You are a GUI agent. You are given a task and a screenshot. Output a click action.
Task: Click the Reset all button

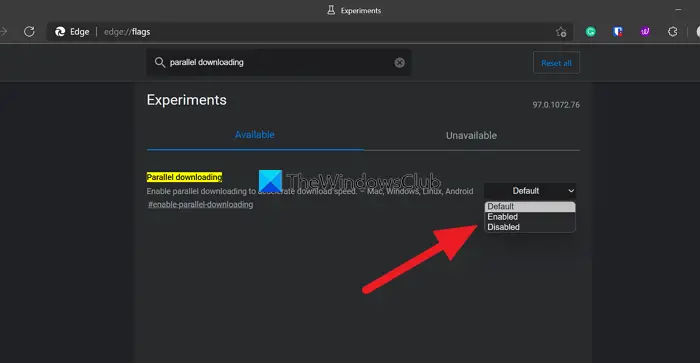(556, 63)
